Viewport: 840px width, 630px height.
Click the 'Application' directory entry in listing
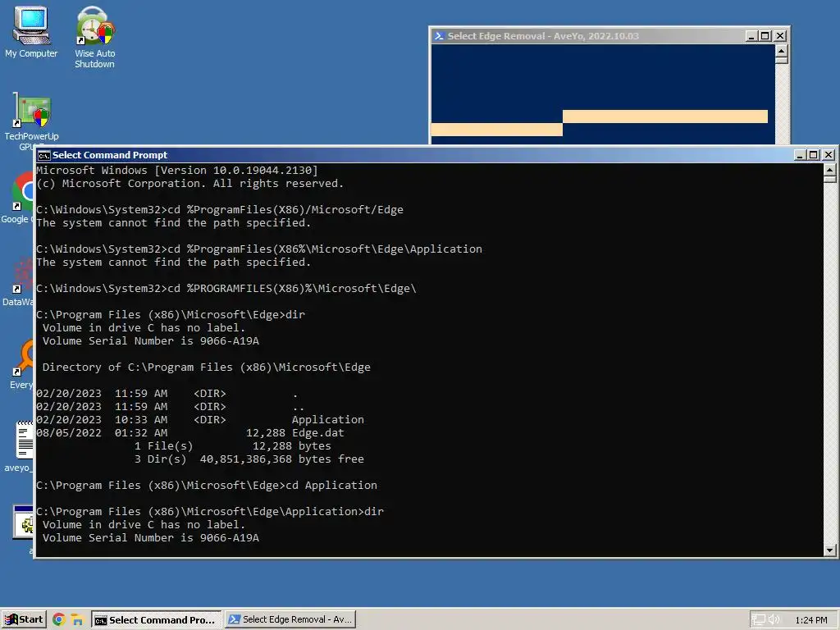[328, 420]
